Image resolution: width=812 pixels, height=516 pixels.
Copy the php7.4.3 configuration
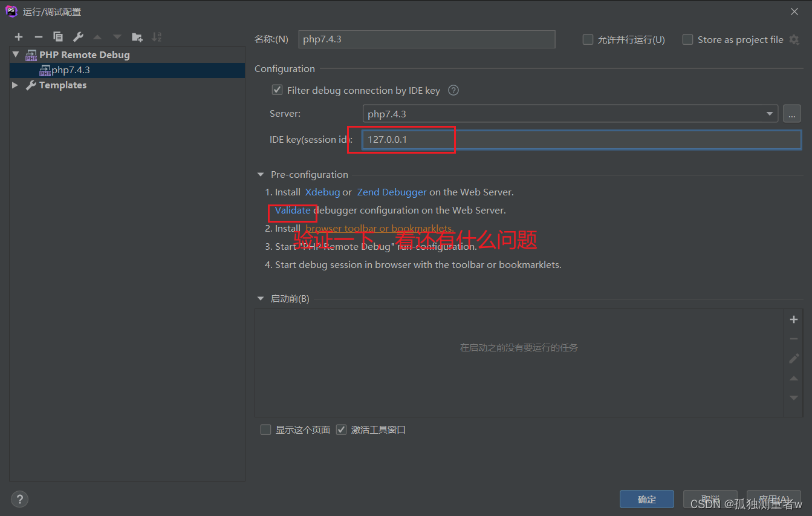pyautogui.click(x=58, y=36)
